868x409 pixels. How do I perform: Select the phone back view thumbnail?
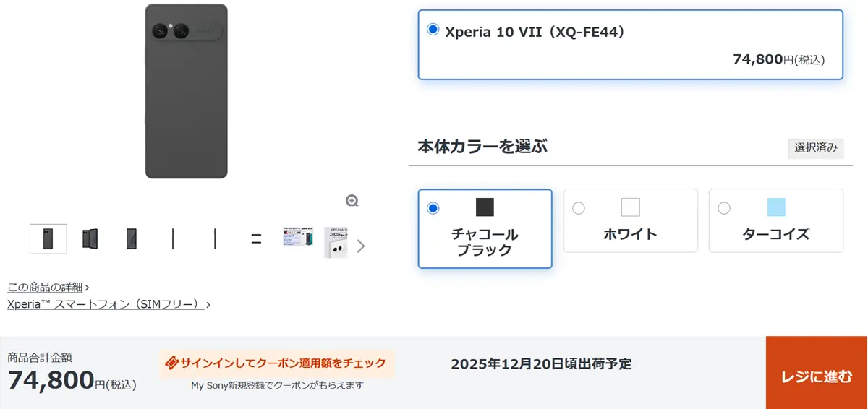(48, 238)
